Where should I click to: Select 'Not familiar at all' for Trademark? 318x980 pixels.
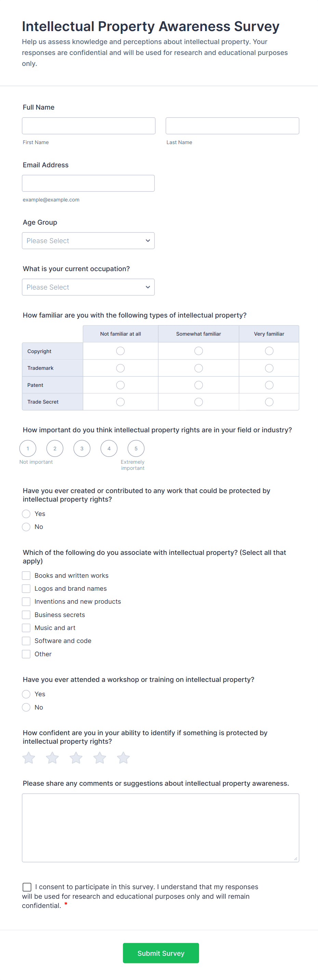pos(120,368)
